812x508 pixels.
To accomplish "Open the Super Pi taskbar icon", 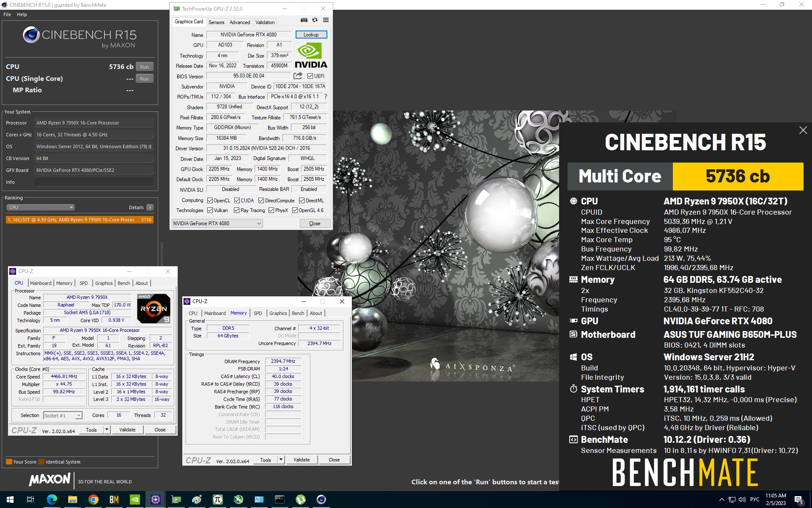I will point(218,500).
